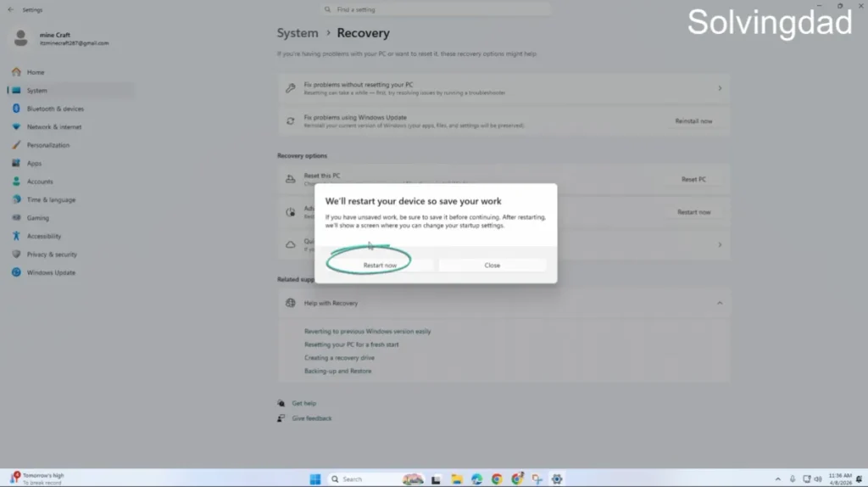Open Resetting your PC for a fresh start
This screenshot has width=868, height=487.
tap(352, 344)
